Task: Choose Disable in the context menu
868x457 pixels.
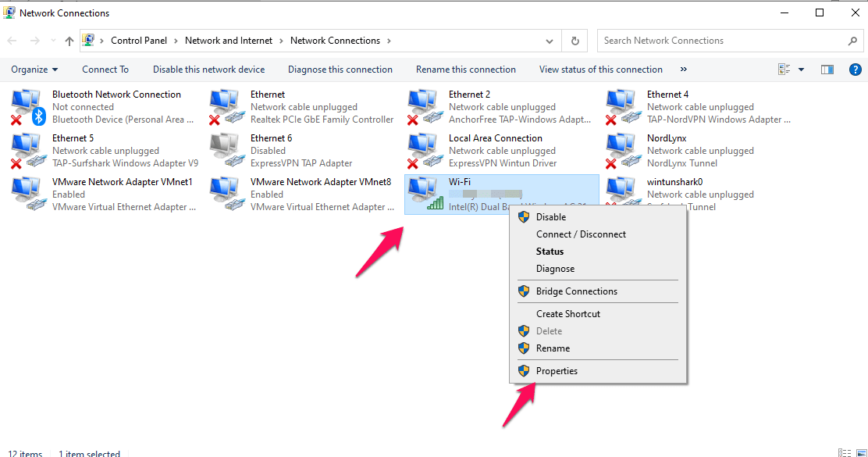Action: click(598, 217)
